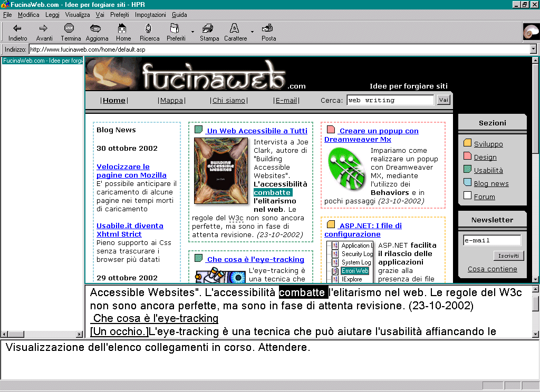This screenshot has width=540, height=392.
Task: Open the Indirizzo address history dropdown
Action: point(533,49)
